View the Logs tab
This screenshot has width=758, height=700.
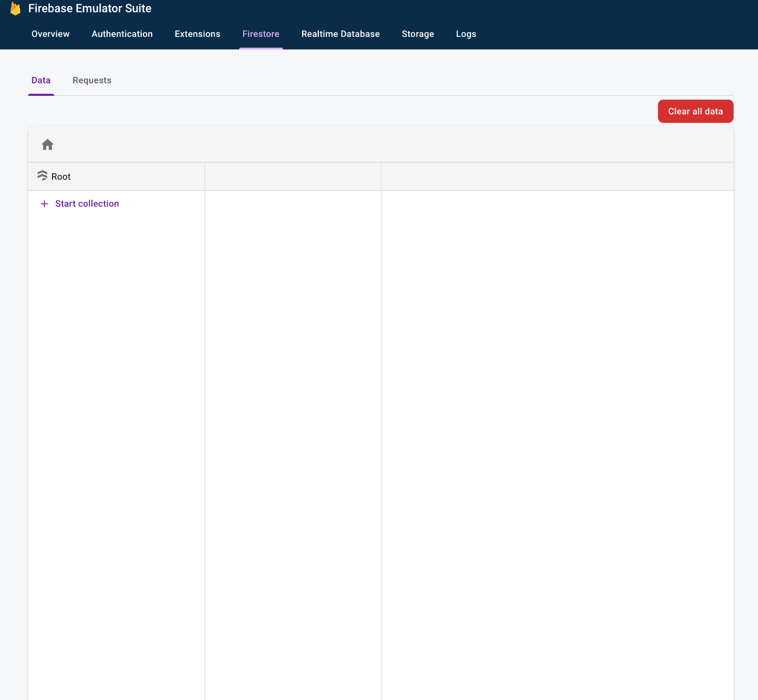[466, 34]
